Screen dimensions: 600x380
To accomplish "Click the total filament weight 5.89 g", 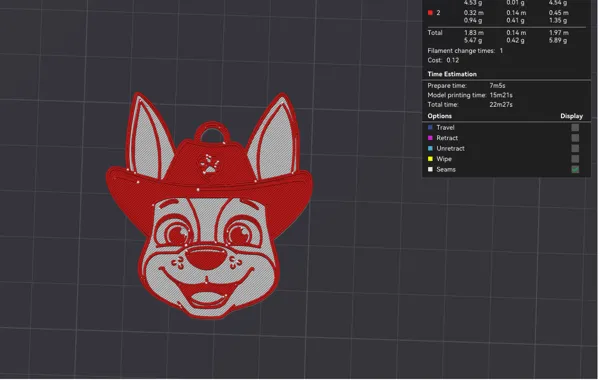I will 559,41.
